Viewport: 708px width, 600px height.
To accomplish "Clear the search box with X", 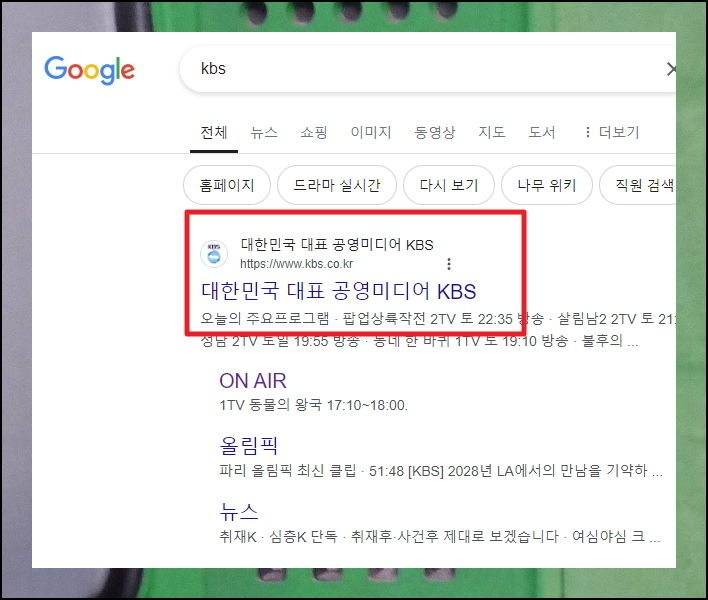I will tap(671, 69).
